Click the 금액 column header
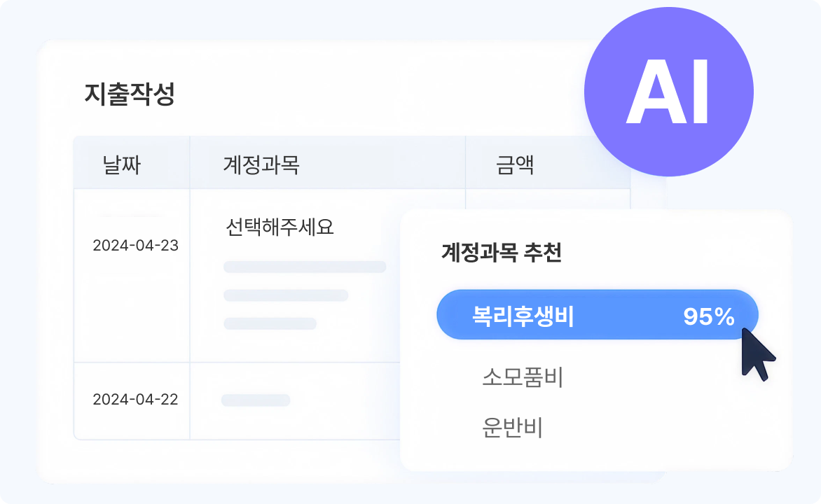 click(514, 164)
